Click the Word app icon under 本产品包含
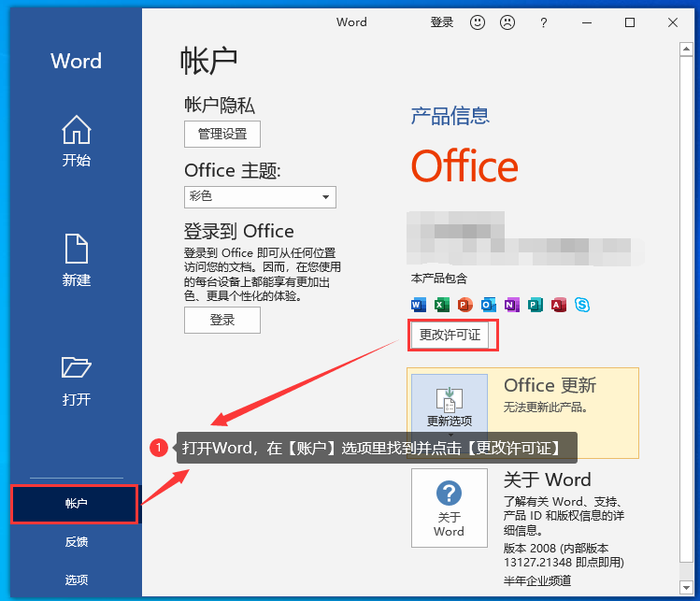This screenshot has height=601, width=700. click(x=418, y=305)
